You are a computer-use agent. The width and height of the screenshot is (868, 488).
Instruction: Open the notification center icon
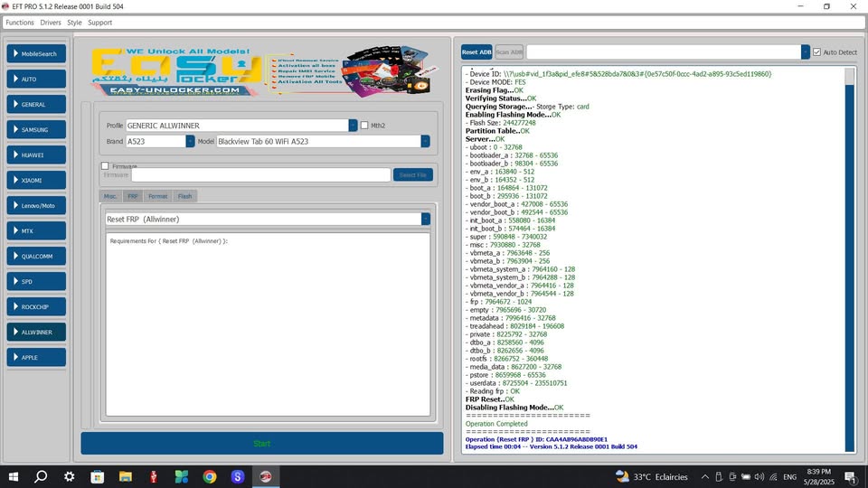pyautogui.click(x=850, y=476)
